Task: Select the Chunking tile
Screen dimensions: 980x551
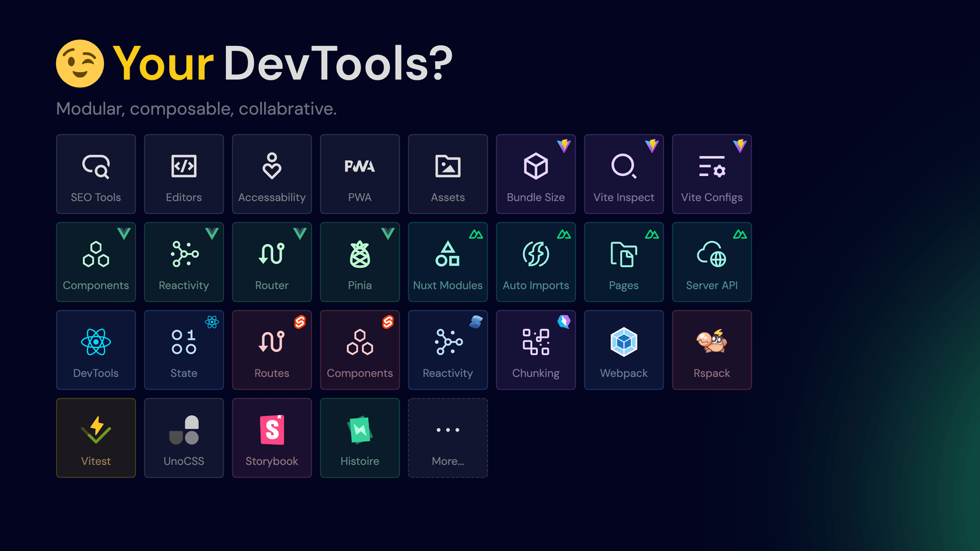Action: pyautogui.click(x=535, y=349)
